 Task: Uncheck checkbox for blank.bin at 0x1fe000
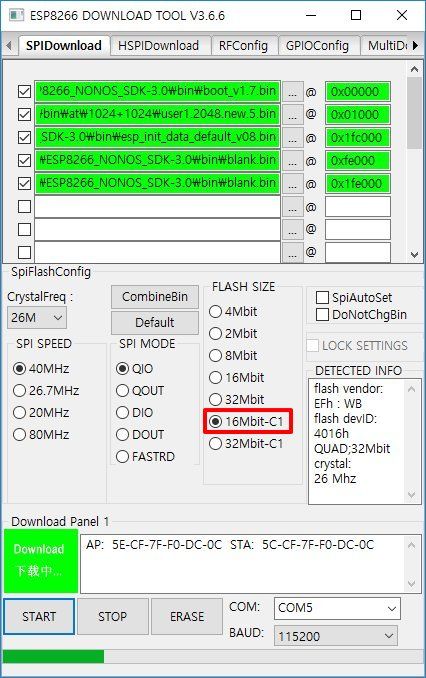(x=24, y=183)
